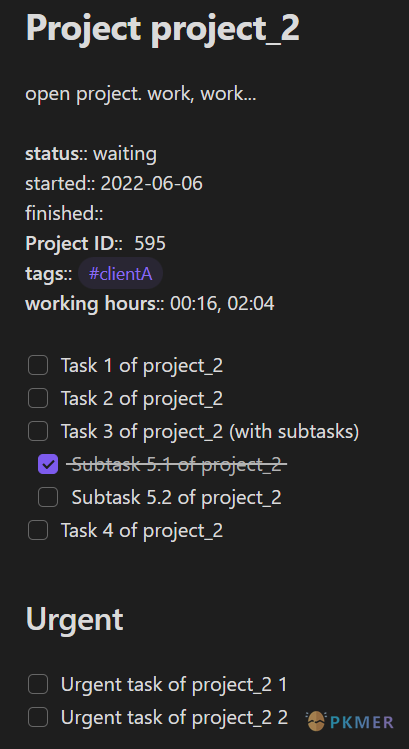Uncheck the completed Subtask 5.1 checkbox
The width and height of the screenshot is (409, 749).
[48, 464]
